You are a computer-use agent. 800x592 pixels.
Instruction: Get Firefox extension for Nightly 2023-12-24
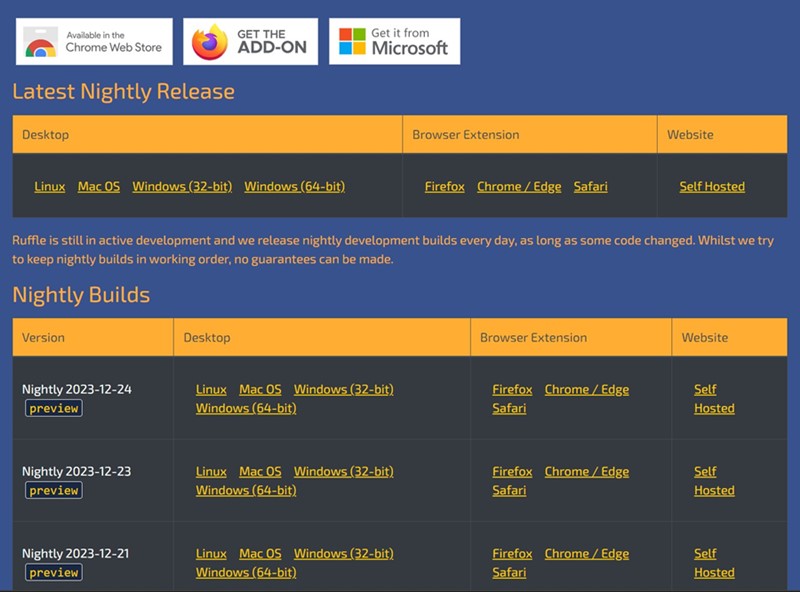pyautogui.click(x=512, y=389)
